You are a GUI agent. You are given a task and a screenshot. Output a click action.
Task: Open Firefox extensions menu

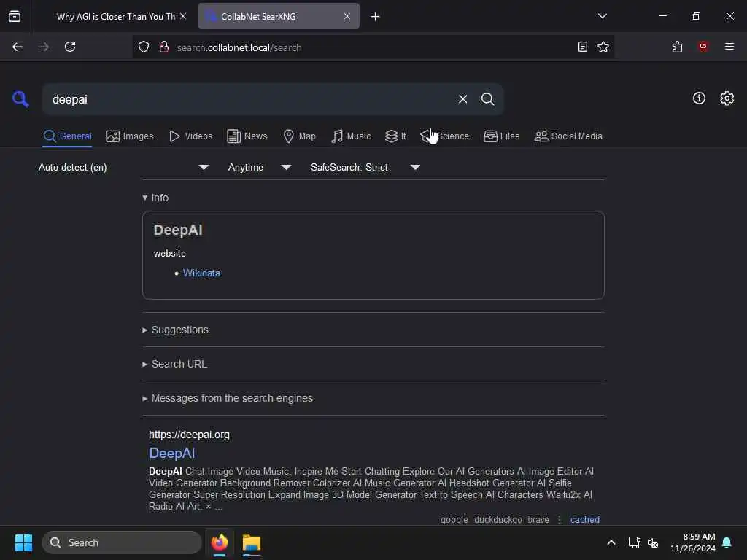click(677, 47)
